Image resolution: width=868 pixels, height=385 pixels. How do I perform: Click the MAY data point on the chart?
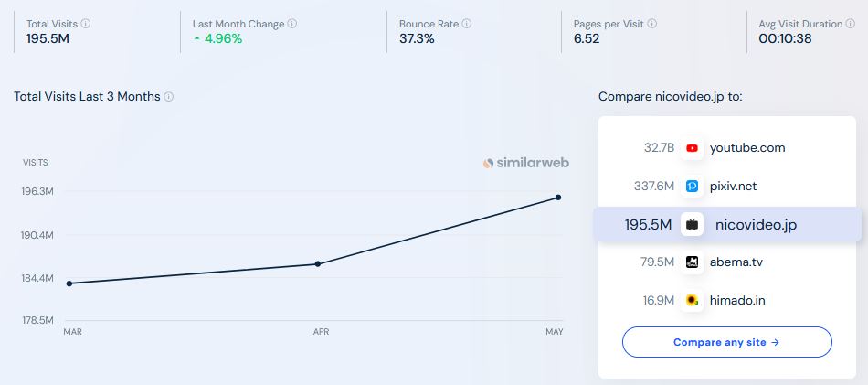558,198
